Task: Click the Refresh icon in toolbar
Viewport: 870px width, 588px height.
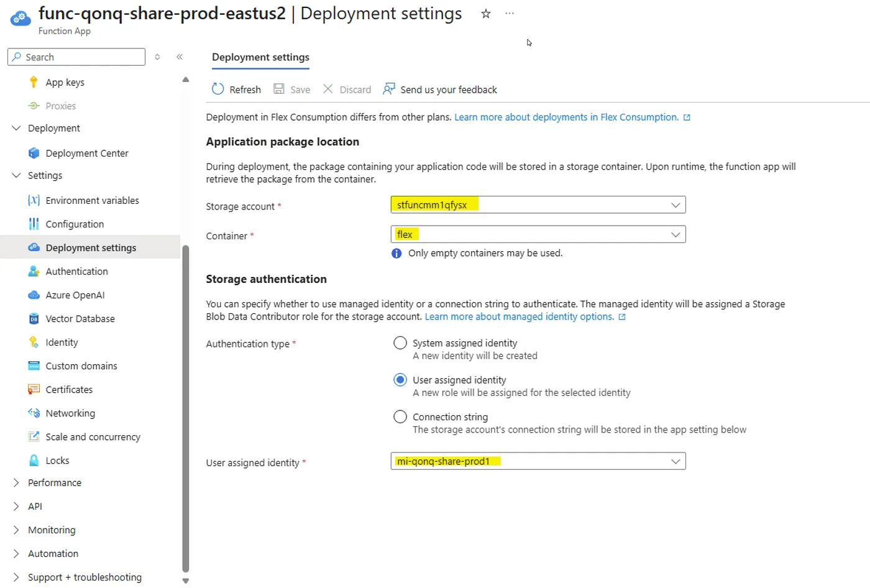Action: (x=217, y=89)
